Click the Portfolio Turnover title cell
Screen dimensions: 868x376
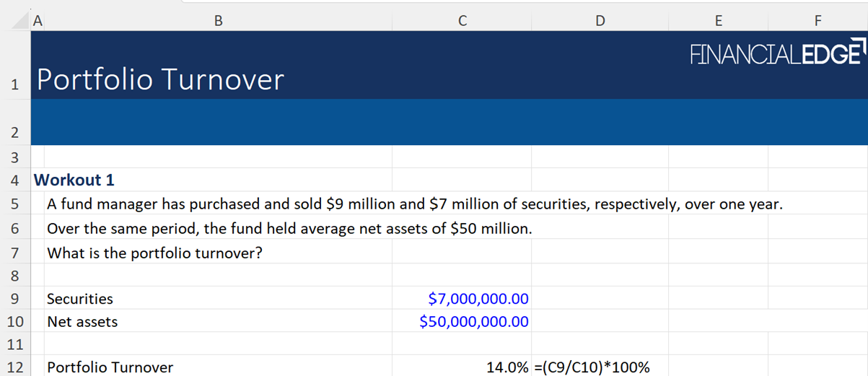pyautogui.click(x=160, y=79)
